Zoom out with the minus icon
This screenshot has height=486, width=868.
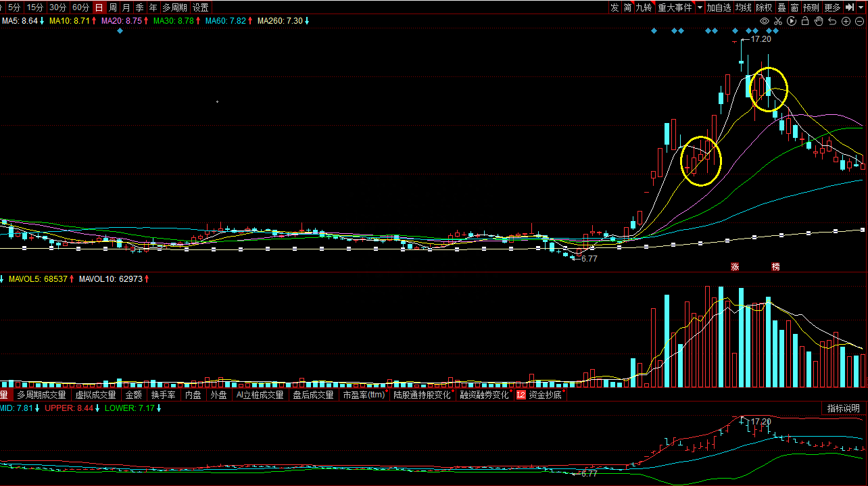(x=859, y=21)
